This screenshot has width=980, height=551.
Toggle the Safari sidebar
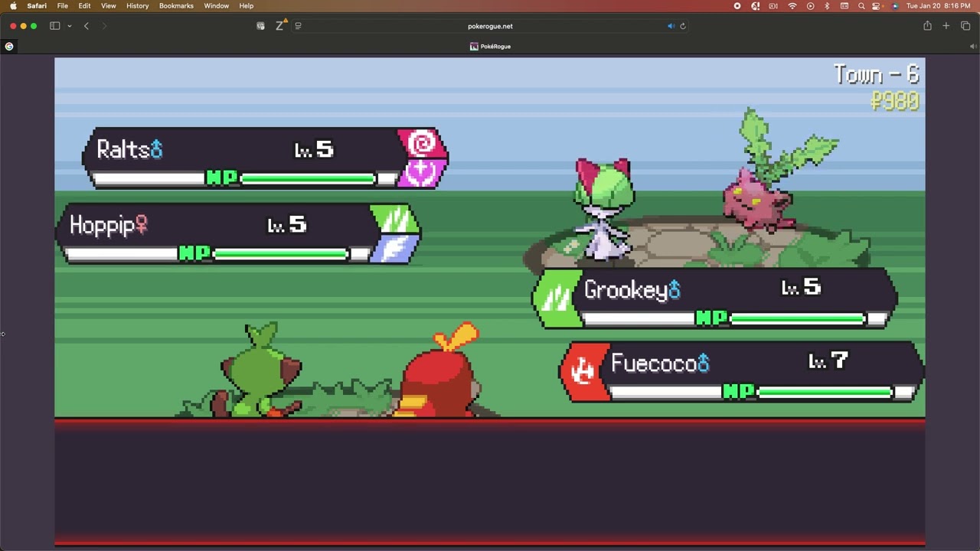(55, 26)
